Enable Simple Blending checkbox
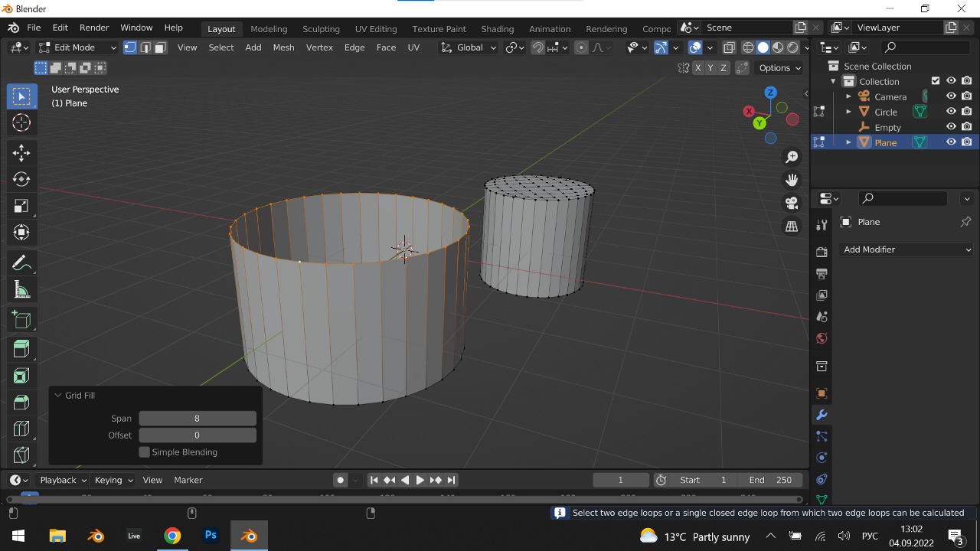This screenshot has height=551, width=980. [144, 452]
